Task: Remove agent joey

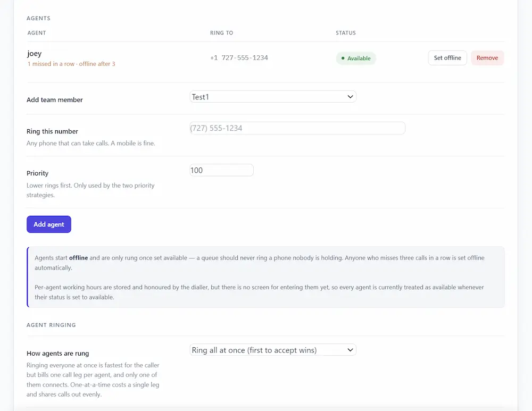Action: [487, 58]
